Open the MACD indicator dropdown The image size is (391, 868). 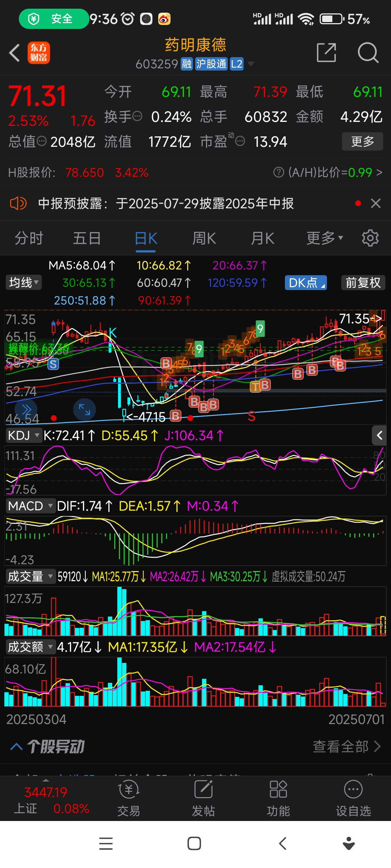30,506
